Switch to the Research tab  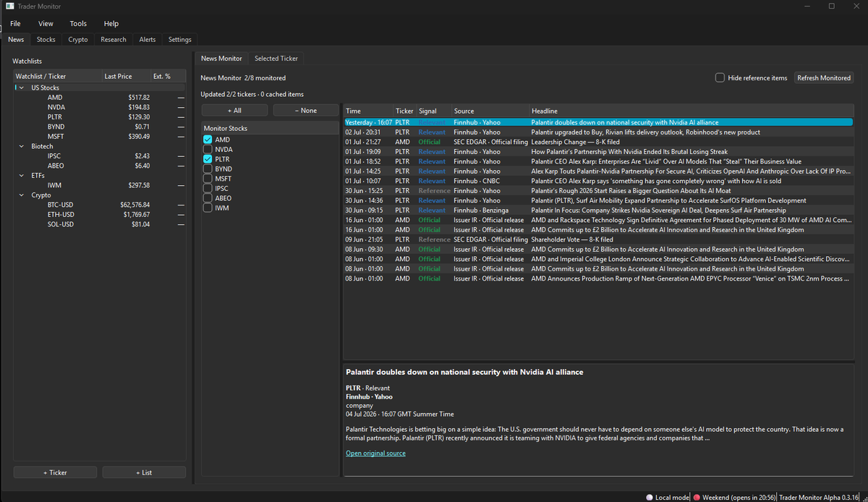click(114, 40)
